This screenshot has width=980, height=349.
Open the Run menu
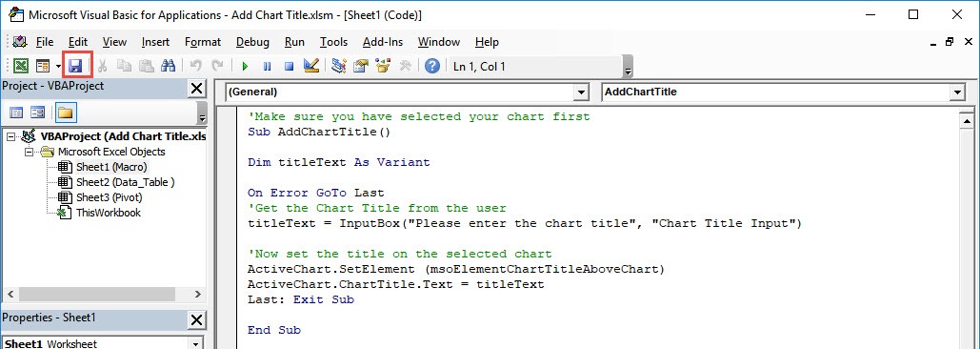(294, 42)
